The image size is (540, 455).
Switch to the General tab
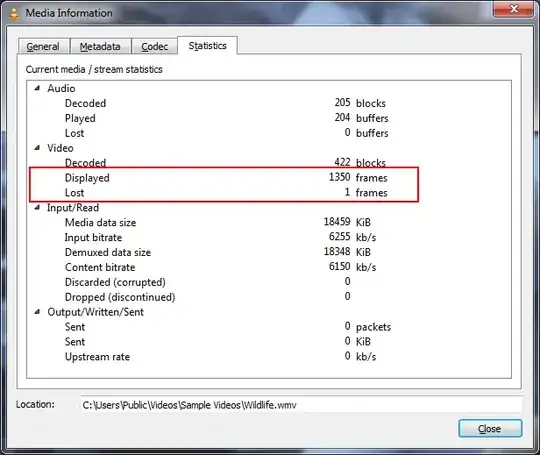tap(43, 46)
